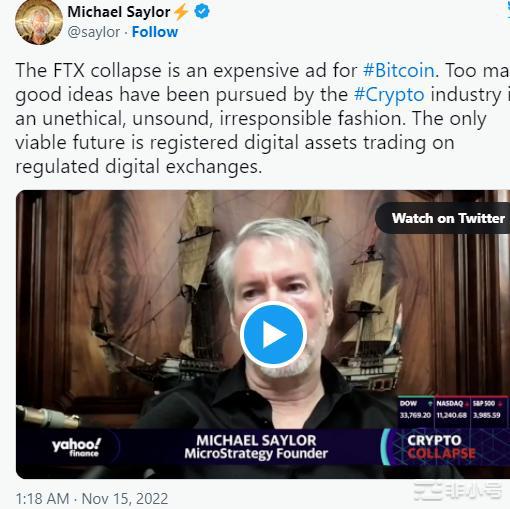
Task: Click the lightning bolt emoji beside name
Action: [x=181, y=12]
